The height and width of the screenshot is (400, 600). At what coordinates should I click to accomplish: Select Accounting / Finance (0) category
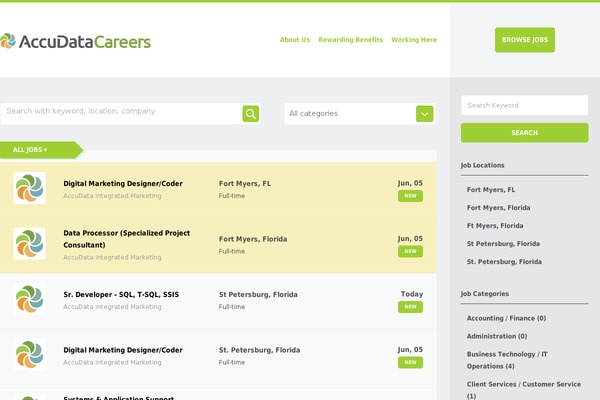[506, 318]
